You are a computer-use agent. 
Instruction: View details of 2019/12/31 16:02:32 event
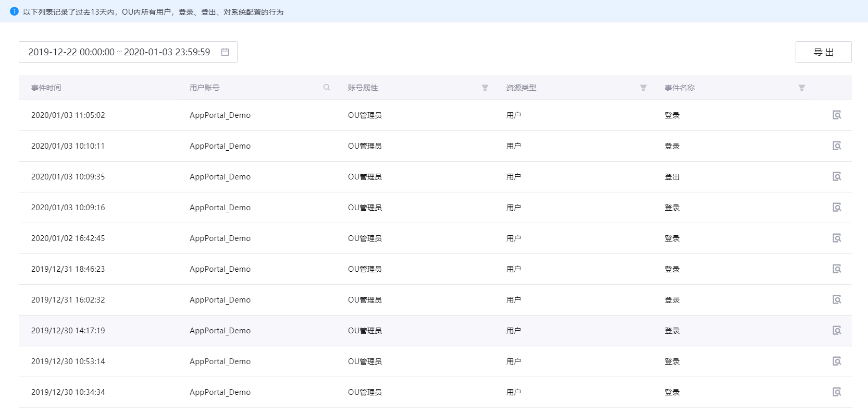[837, 299]
